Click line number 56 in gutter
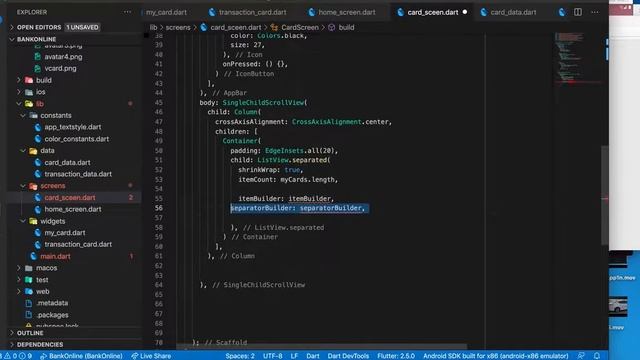 (158, 208)
